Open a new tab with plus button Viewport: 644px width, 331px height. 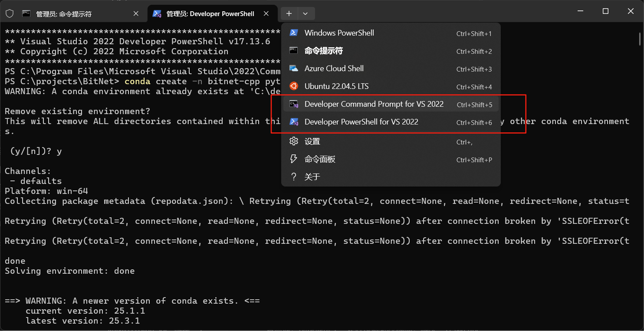[289, 13]
